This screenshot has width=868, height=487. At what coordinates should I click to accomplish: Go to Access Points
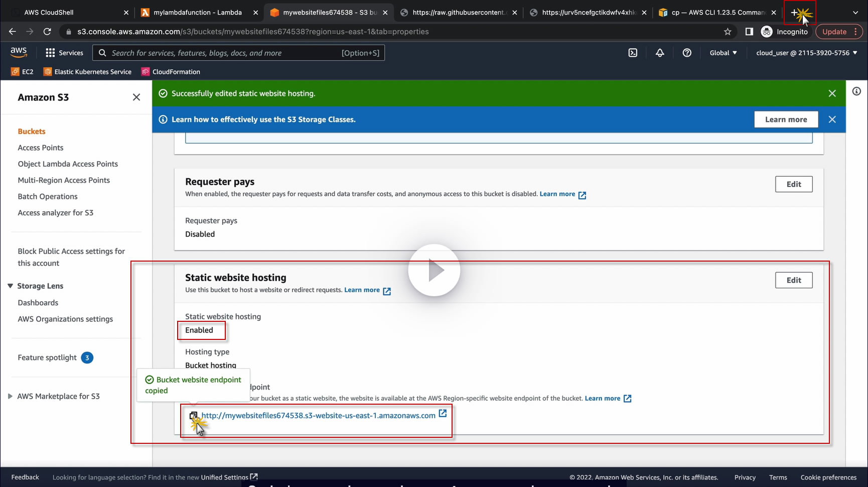[41, 148]
